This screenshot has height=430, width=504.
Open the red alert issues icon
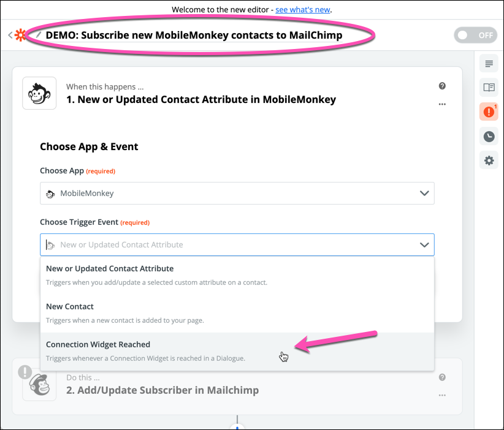tap(489, 111)
